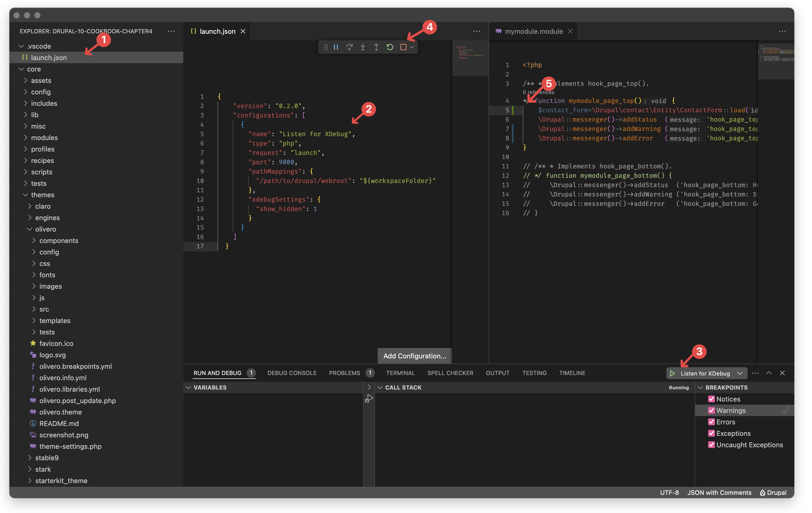Disable the Errors breakpoint checkbox
Screen dimensions: 812x513
point(712,422)
